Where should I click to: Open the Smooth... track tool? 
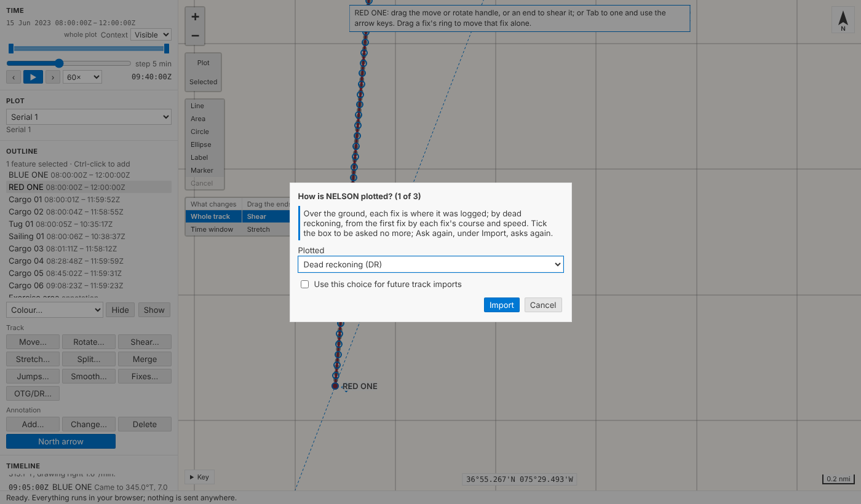pos(89,376)
